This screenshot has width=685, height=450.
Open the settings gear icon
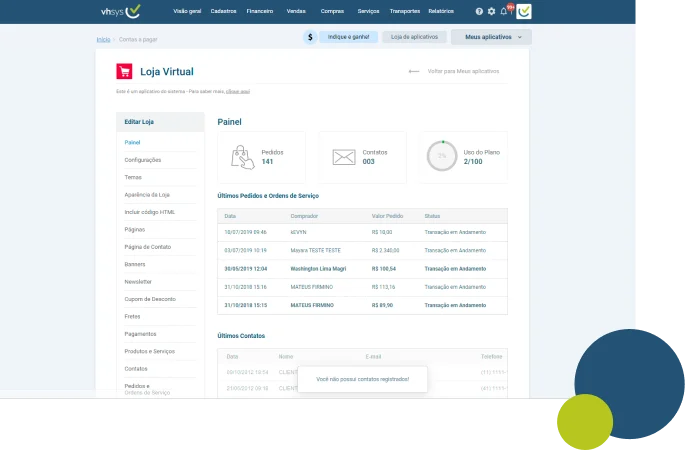pyautogui.click(x=491, y=11)
